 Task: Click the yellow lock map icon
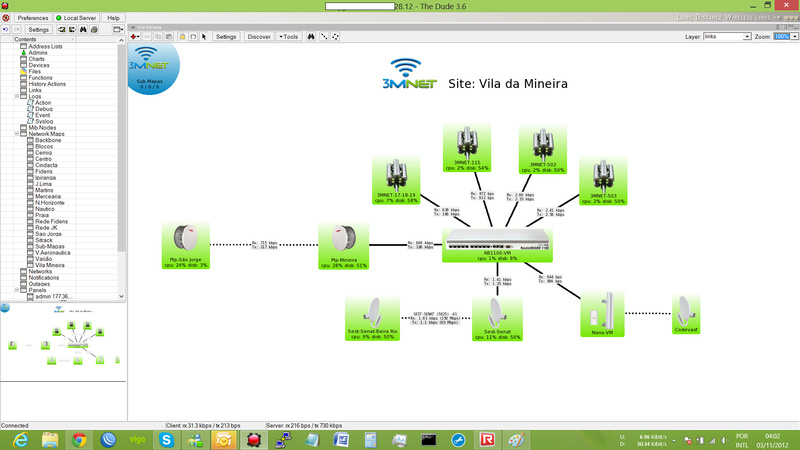pos(182,37)
